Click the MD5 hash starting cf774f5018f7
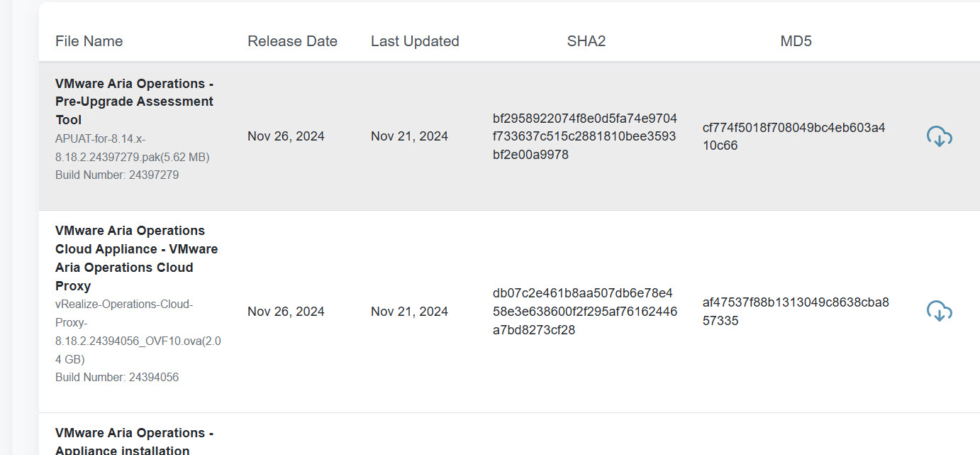 (794, 136)
